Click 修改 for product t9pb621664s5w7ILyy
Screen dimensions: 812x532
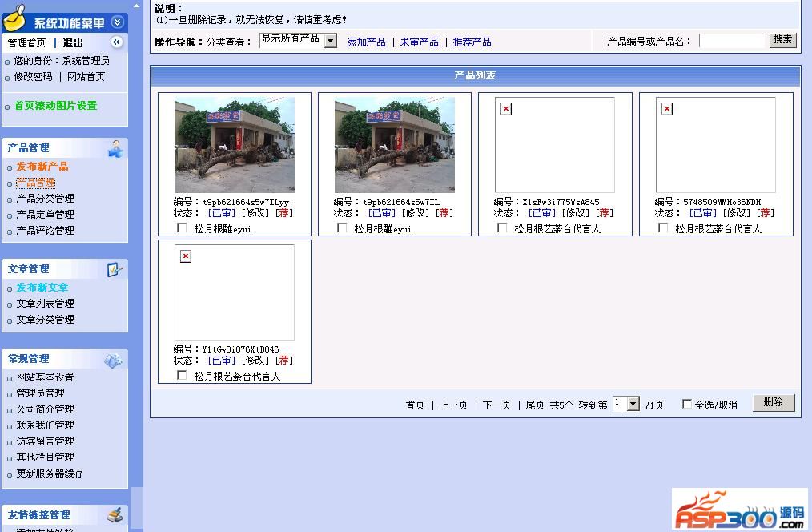(x=255, y=213)
